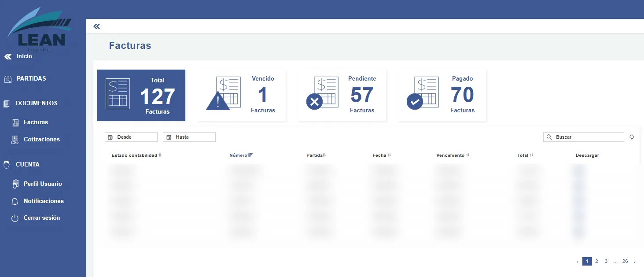Click the Cotizaciones icon in sidebar
The width and height of the screenshot is (644, 277).
pos(15,140)
